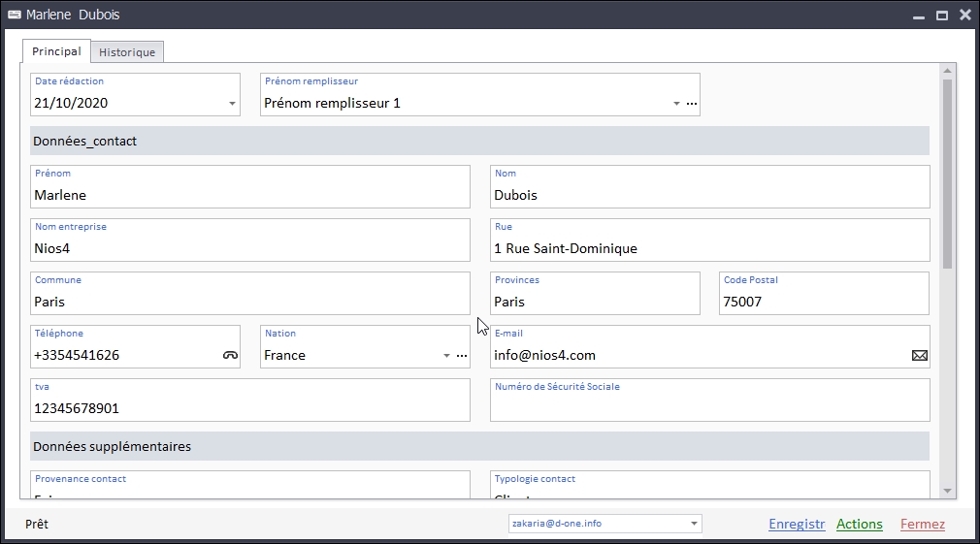Viewport: 980px width, 544px height.
Task: Select the Principal tab
Action: pyautogui.click(x=56, y=51)
